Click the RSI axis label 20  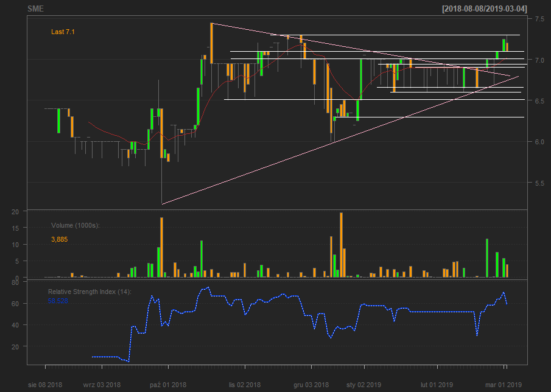15,346
